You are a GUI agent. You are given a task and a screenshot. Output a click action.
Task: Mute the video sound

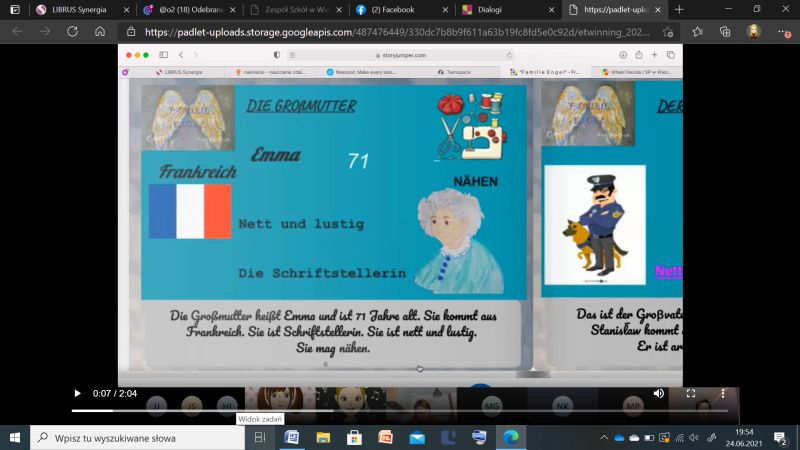click(x=658, y=394)
